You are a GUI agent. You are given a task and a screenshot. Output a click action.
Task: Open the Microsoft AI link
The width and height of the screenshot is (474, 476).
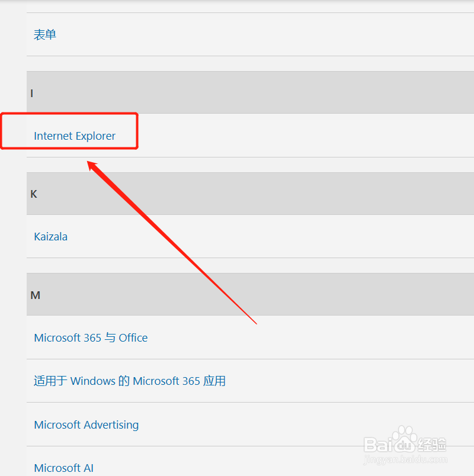tap(64, 468)
